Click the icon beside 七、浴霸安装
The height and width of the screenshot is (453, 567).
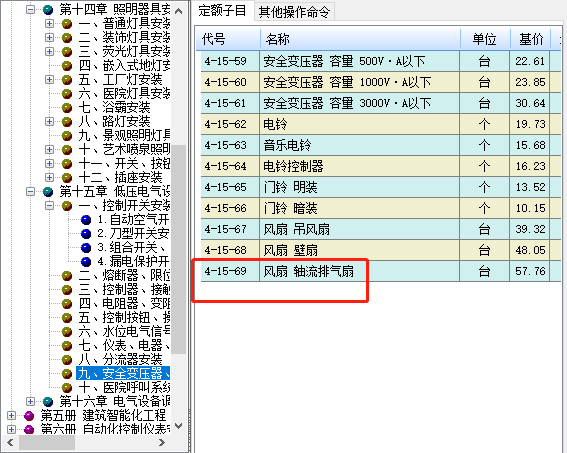pyautogui.click(x=67, y=108)
